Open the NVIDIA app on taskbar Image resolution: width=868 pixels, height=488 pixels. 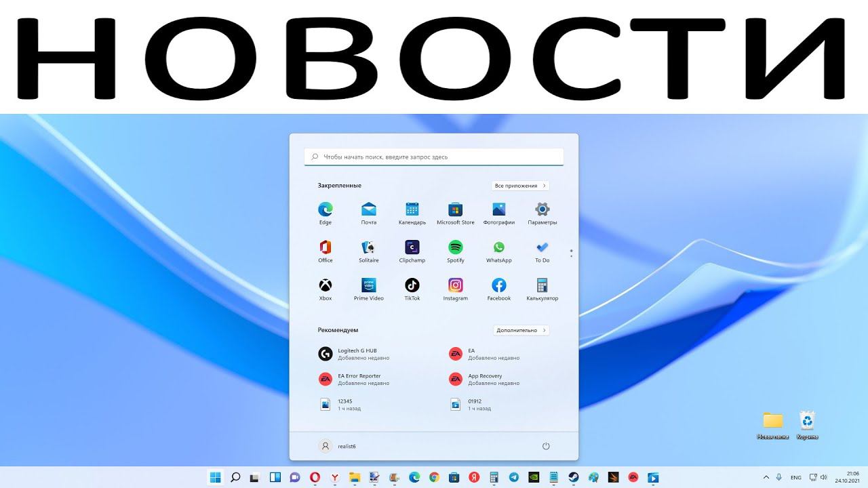click(x=534, y=477)
